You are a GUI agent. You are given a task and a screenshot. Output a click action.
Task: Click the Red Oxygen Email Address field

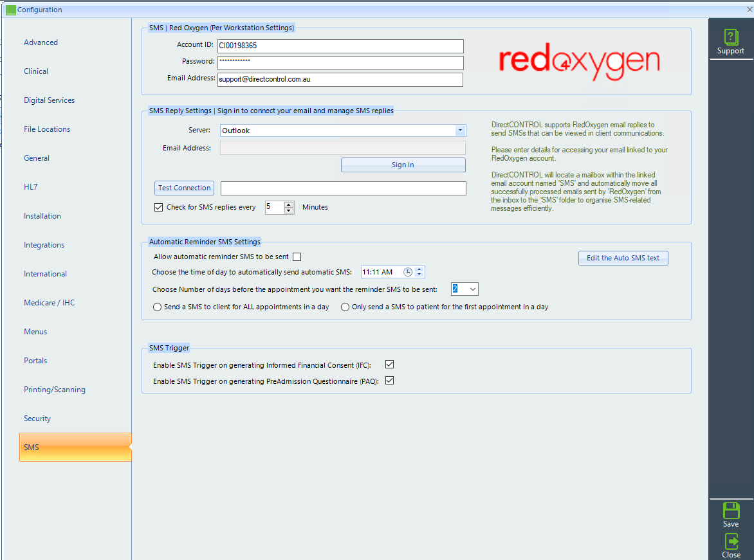340,79
